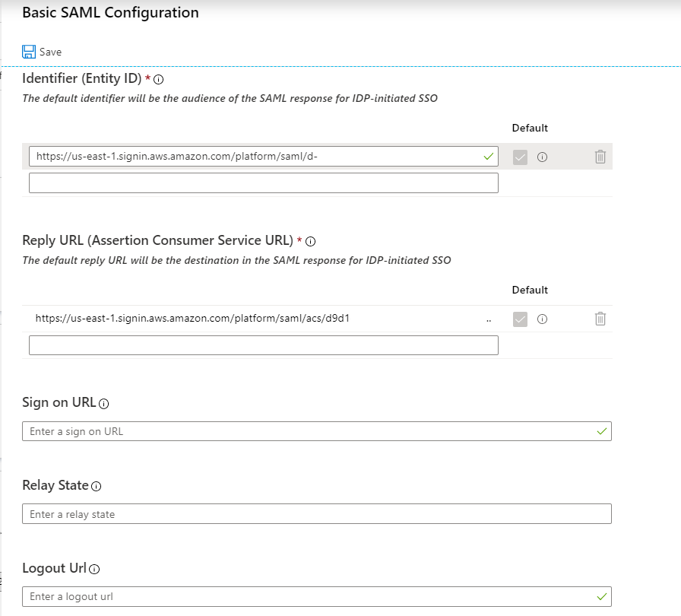The width and height of the screenshot is (681, 616).
Task: Uncheck the Default option under the Default column header
Action: click(x=520, y=157)
